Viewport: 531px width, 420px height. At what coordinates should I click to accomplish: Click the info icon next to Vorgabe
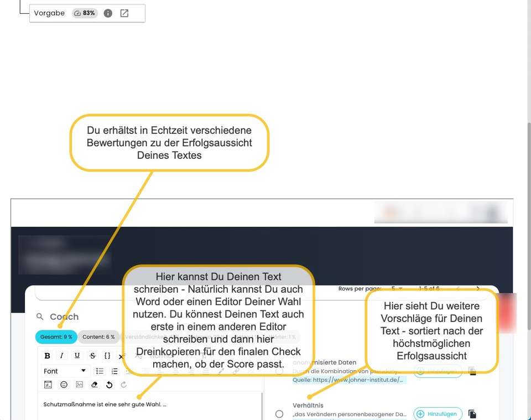(x=108, y=13)
